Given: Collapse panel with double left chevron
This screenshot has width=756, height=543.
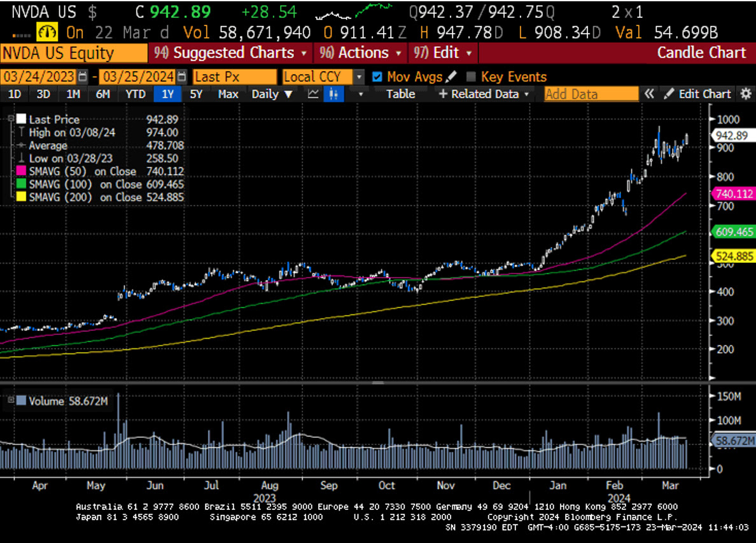Looking at the screenshot, I should tap(650, 94).
